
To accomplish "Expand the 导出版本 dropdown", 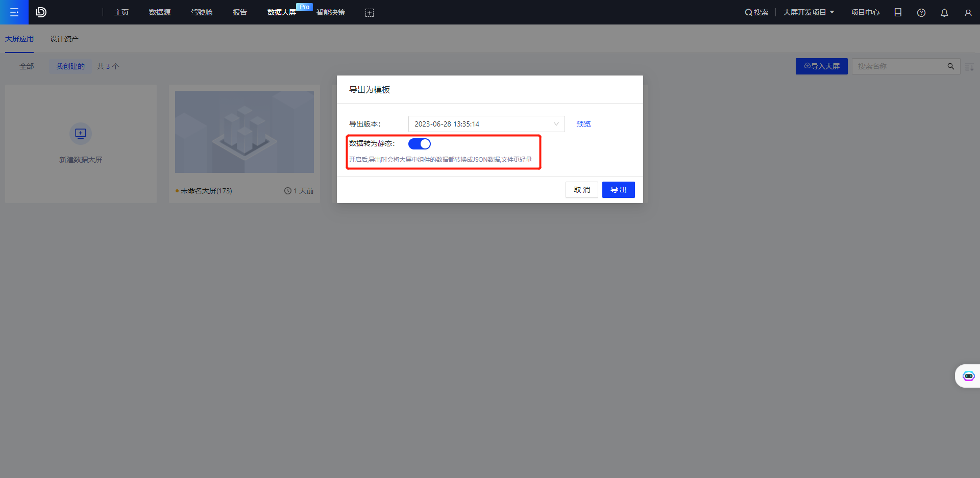I will (x=486, y=124).
